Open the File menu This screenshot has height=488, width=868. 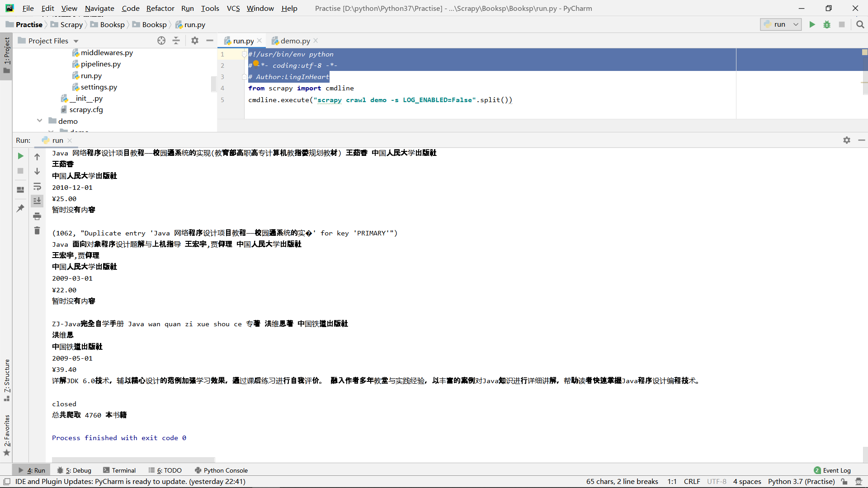[28, 8]
